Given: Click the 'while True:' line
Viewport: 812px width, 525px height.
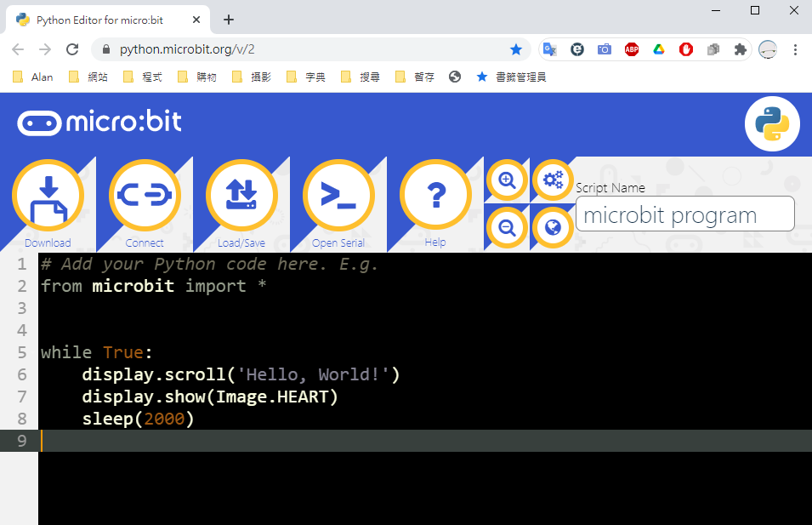Looking at the screenshot, I should pos(97,352).
